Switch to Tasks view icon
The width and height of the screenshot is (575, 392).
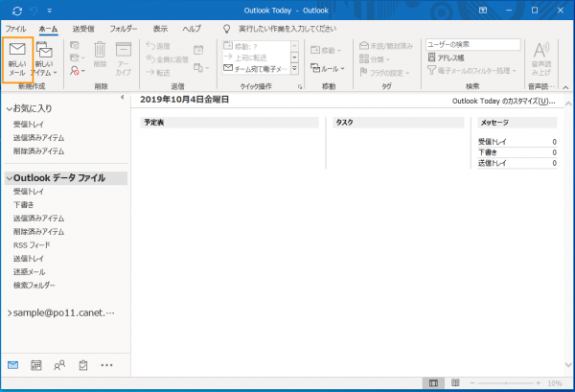pos(83,365)
